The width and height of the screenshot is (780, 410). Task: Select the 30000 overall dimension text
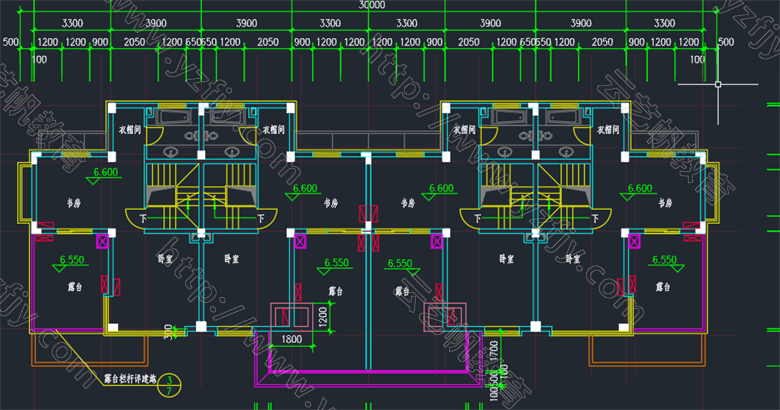pyautogui.click(x=372, y=5)
